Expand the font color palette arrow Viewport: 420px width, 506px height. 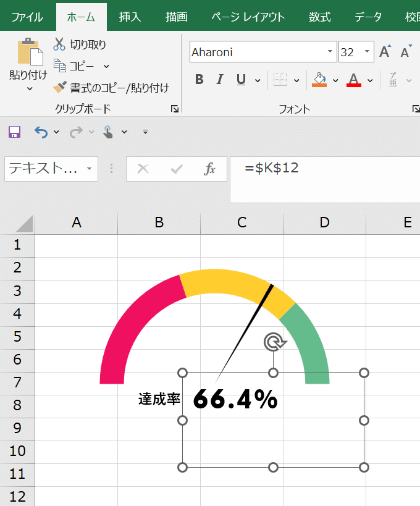tap(371, 80)
